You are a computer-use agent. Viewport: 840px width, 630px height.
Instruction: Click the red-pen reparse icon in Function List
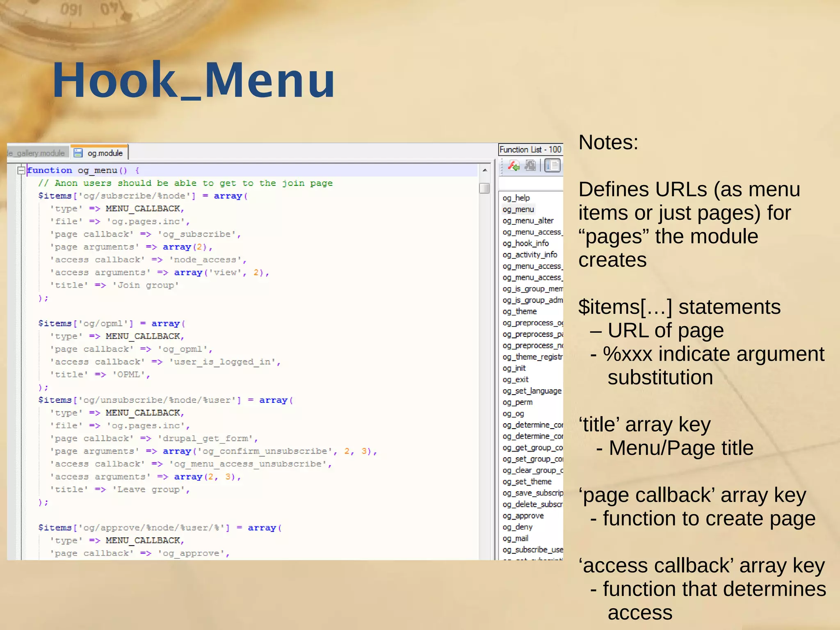click(x=514, y=166)
